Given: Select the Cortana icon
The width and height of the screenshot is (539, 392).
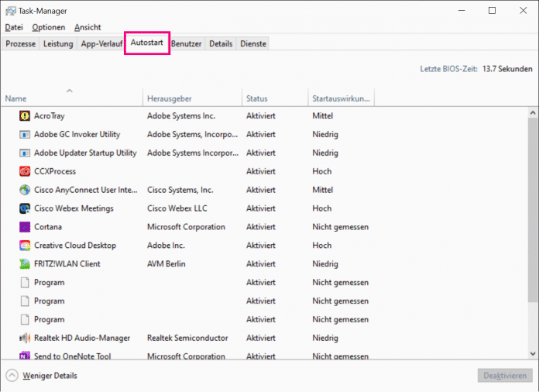Looking at the screenshot, I should pyautogui.click(x=24, y=227).
